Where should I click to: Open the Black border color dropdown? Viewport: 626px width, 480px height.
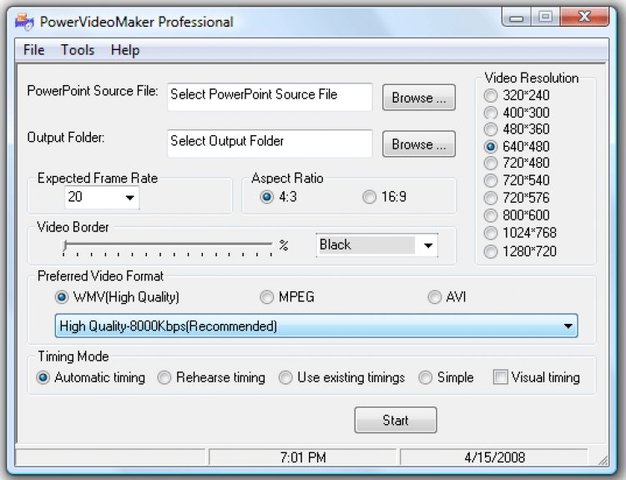(x=428, y=245)
